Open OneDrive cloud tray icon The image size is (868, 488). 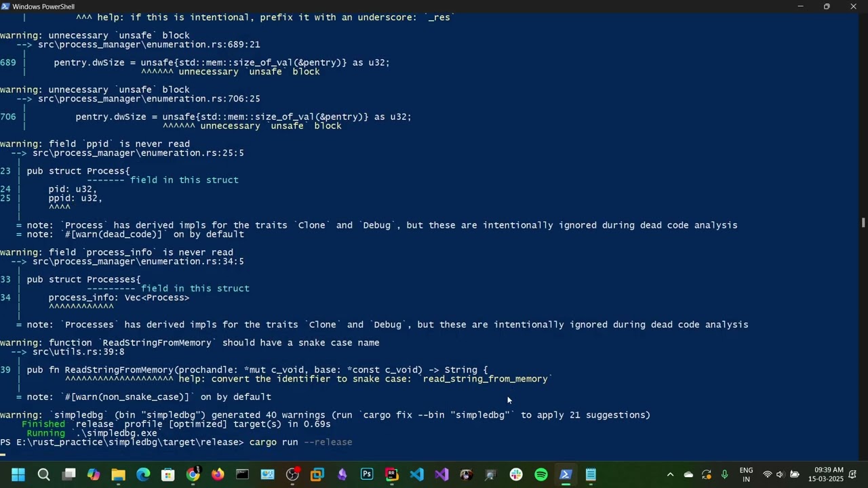(688, 474)
